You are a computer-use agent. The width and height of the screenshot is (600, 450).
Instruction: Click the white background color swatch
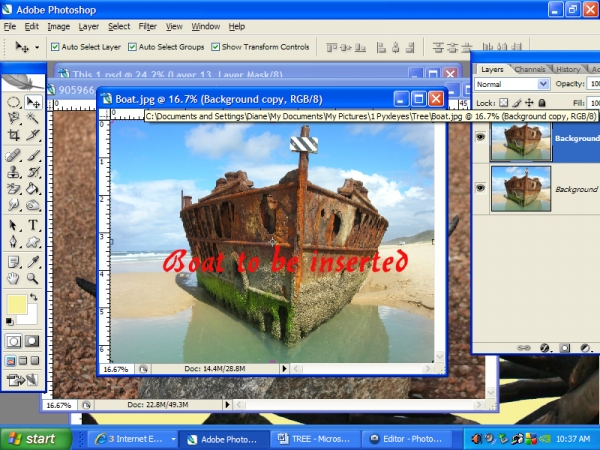pyautogui.click(x=31, y=318)
